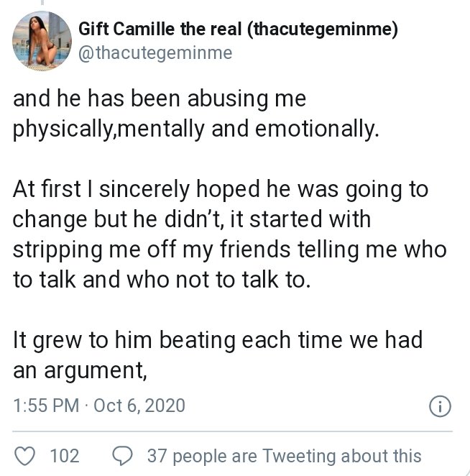This screenshot has height=476, width=470.
Task: Like the tweet with the heart icon
Action: tap(25, 456)
